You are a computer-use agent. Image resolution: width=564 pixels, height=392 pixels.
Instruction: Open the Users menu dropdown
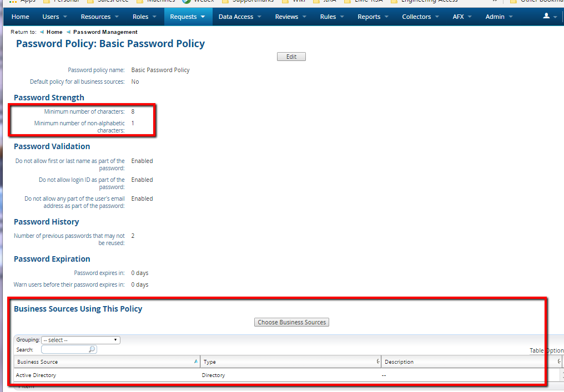point(54,17)
